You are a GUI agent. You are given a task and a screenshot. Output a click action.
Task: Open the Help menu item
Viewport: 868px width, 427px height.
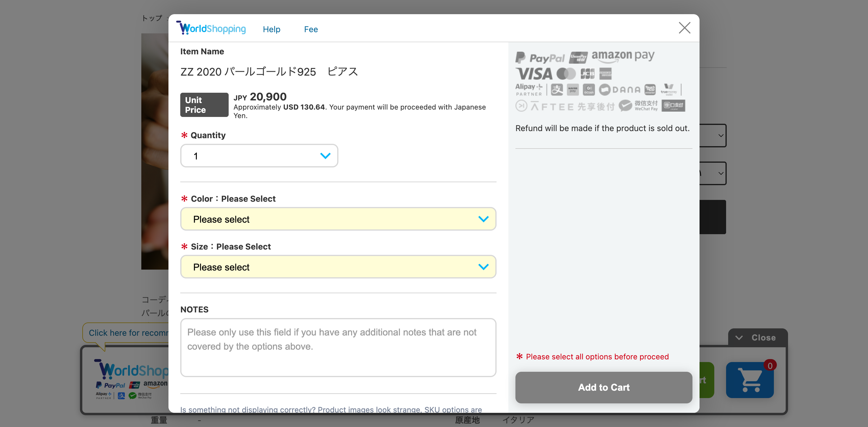pos(271,29)
